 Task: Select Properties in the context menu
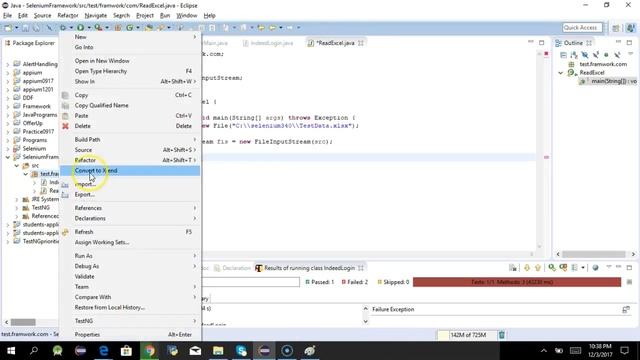point(130,335)
